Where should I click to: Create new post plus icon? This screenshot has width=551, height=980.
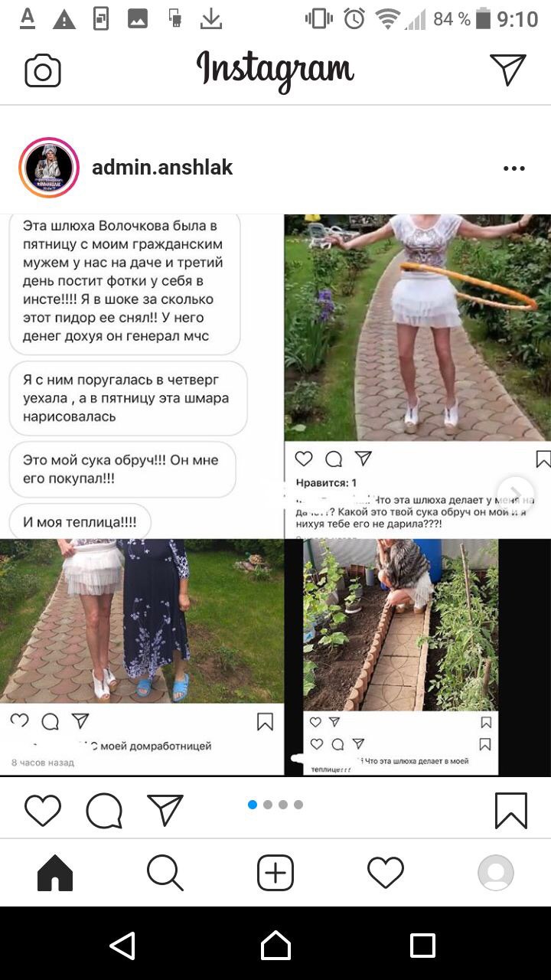[275, 873]
